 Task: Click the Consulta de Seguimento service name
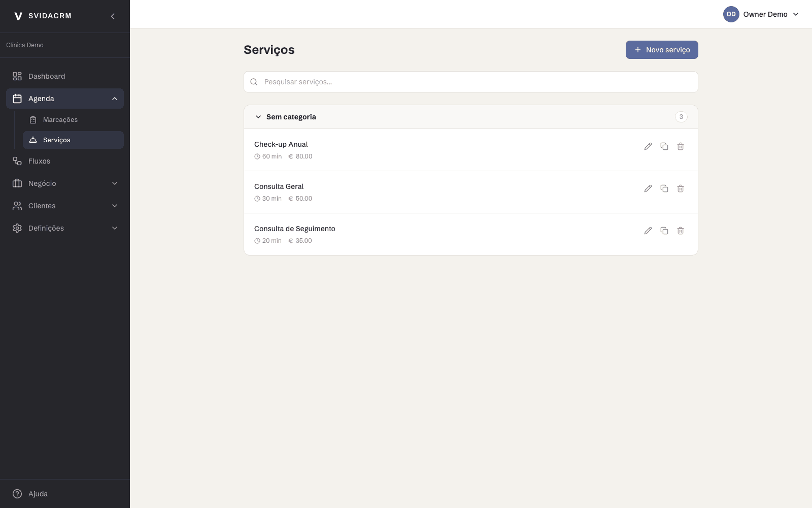(294, 229)
